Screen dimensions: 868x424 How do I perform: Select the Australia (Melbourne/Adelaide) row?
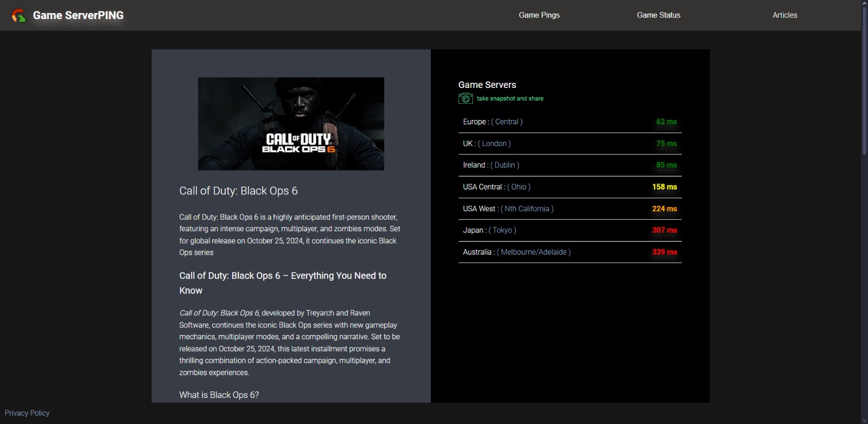[570, 252]
